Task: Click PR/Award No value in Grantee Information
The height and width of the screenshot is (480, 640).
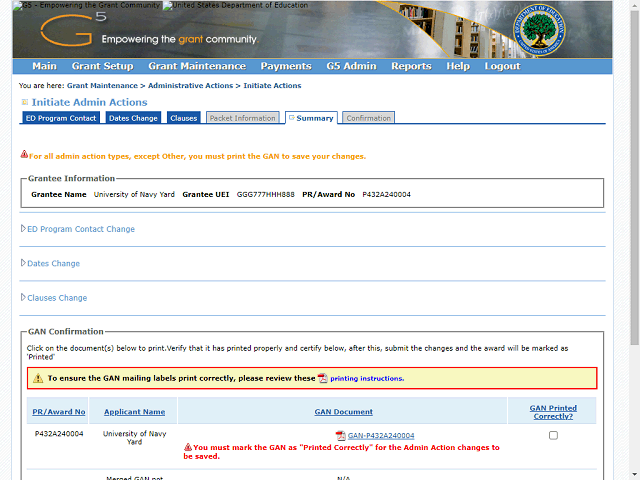Action: tap(386, 195)
